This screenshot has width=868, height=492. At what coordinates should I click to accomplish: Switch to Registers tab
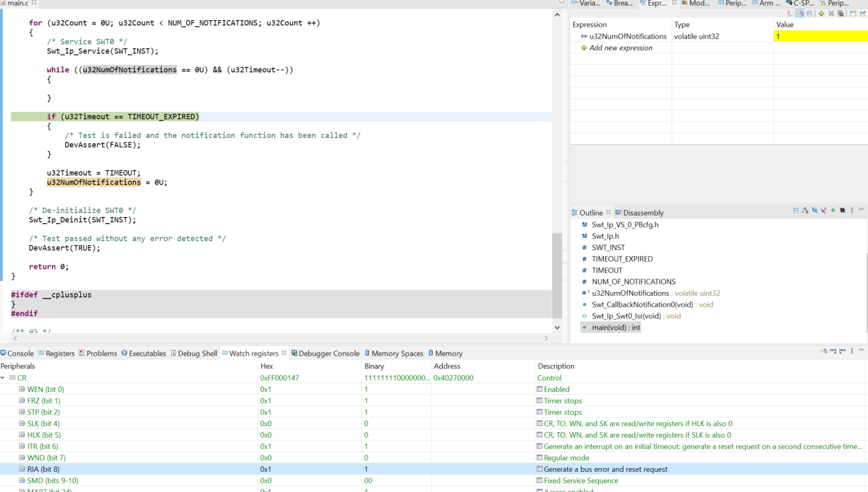56,353
